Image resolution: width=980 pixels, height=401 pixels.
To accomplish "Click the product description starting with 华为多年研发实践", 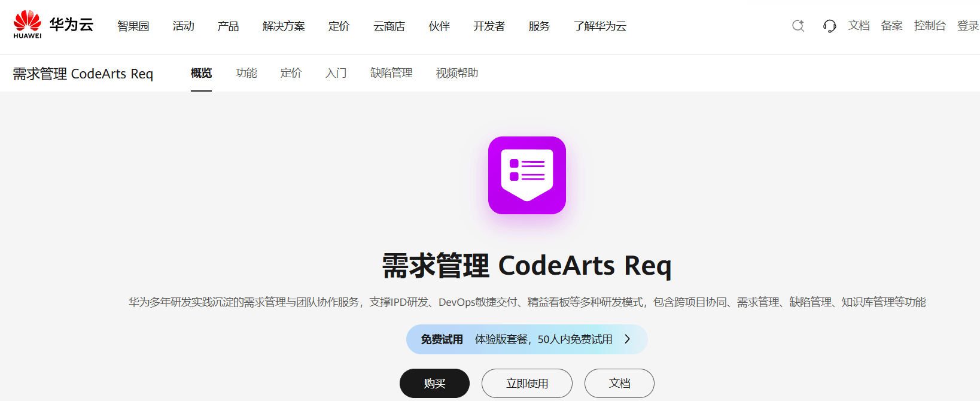I will (x=527, y=302).
